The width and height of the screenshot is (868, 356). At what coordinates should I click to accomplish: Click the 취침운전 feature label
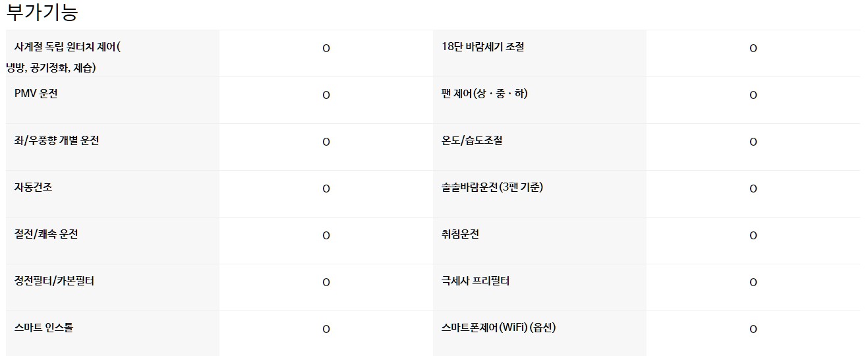pos(460,234)
